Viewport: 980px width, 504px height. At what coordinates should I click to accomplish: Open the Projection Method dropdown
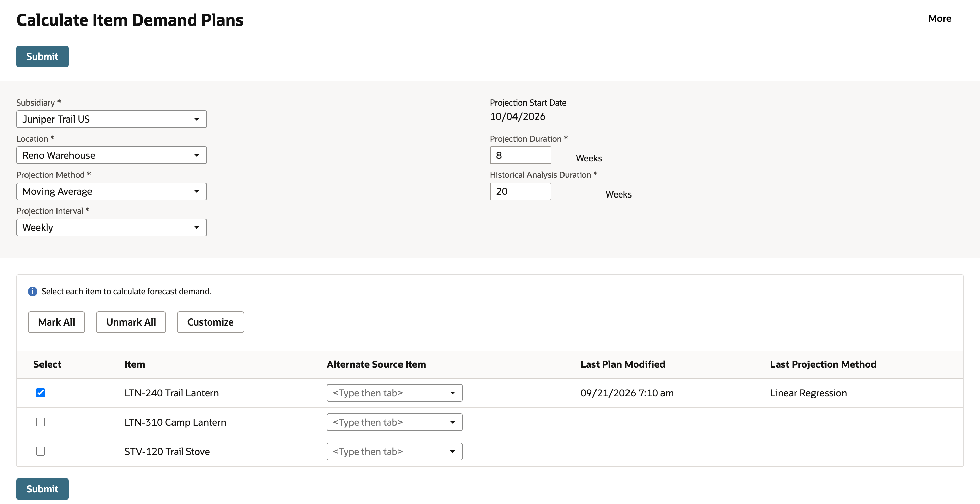[112, 191]
